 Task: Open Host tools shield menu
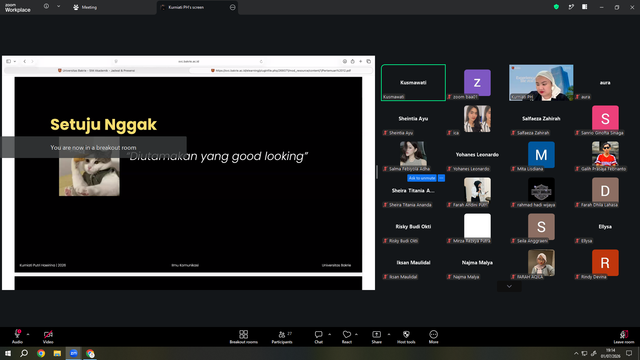click(x=406, y=336)
